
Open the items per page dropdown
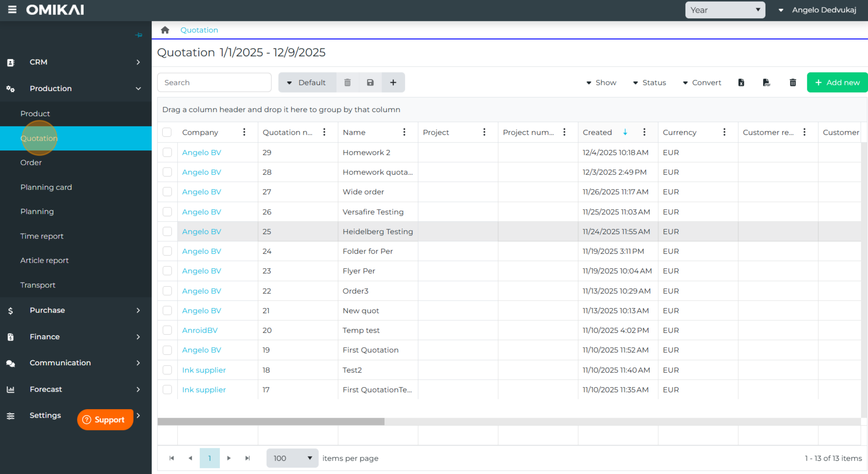292,458
